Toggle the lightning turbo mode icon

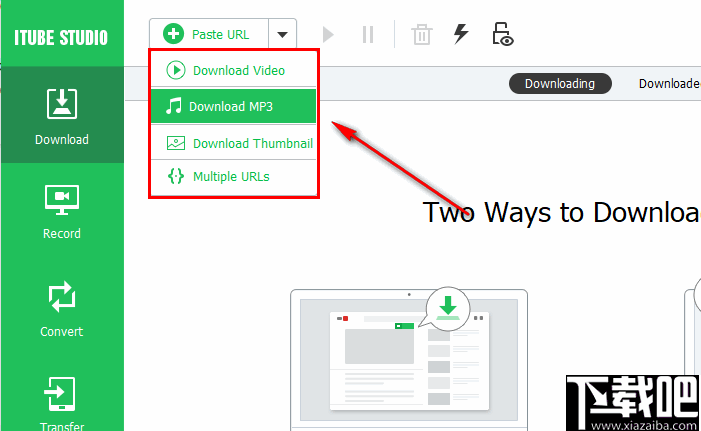(461, 34)
